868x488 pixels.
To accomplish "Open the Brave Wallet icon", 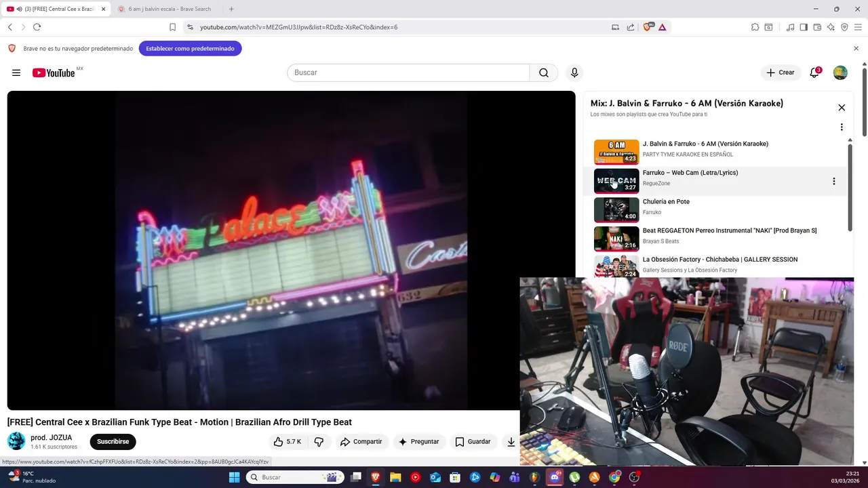I will 817,27.
